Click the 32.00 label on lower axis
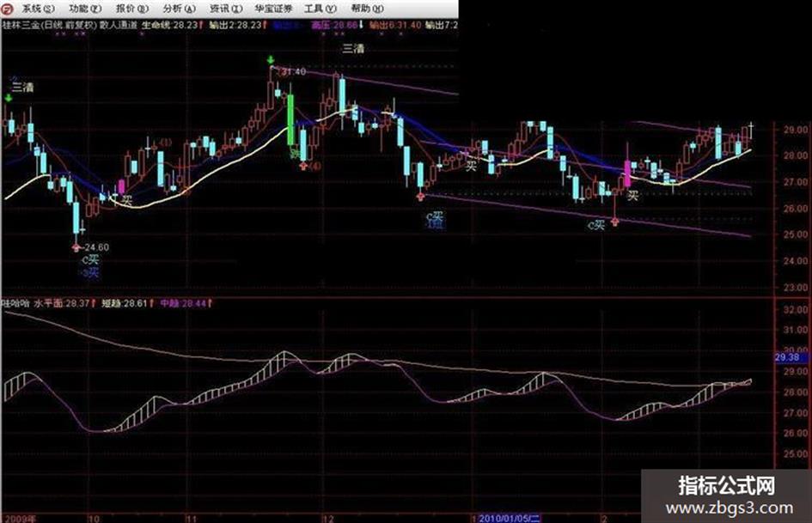Viewport: 812px width, 523px height. (796, 310)
